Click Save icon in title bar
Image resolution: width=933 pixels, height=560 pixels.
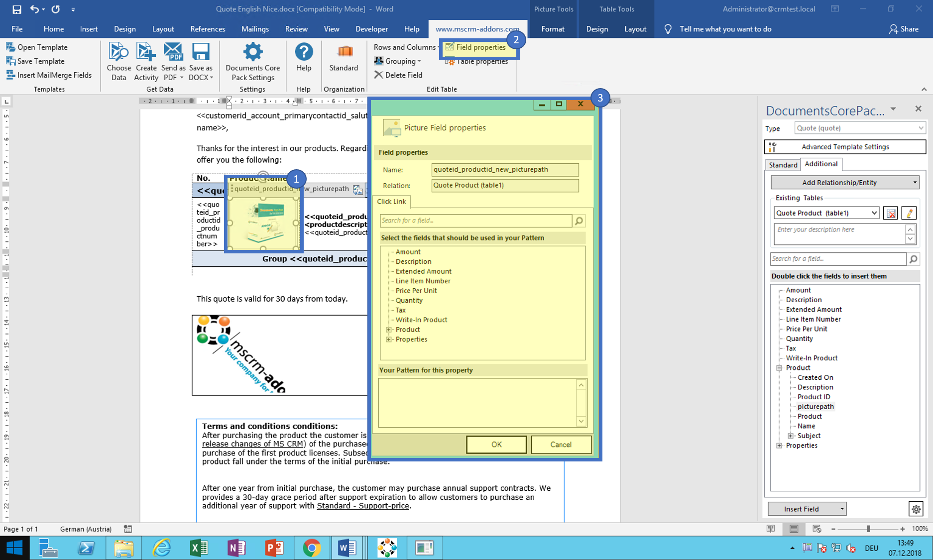click(x=16, y=9)
